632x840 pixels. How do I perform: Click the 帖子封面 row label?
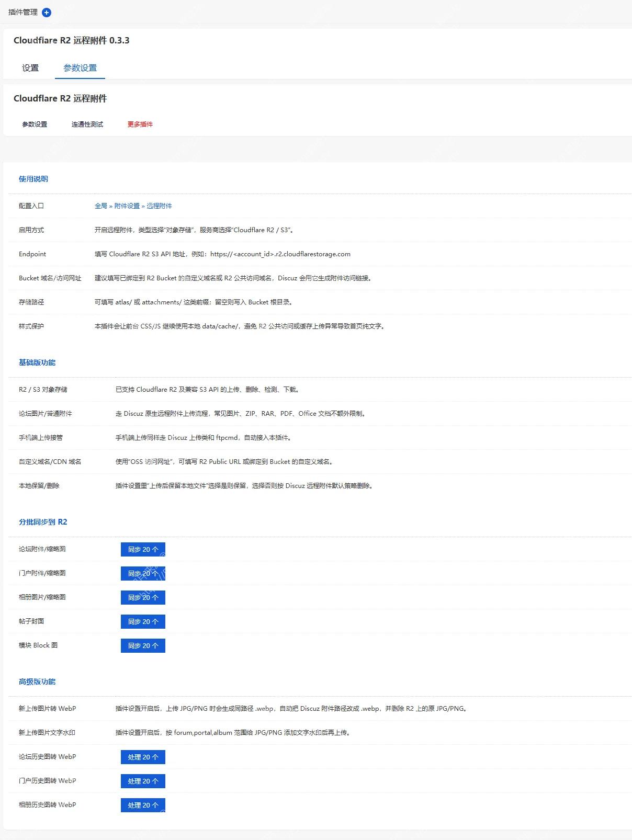pos(31,621)
